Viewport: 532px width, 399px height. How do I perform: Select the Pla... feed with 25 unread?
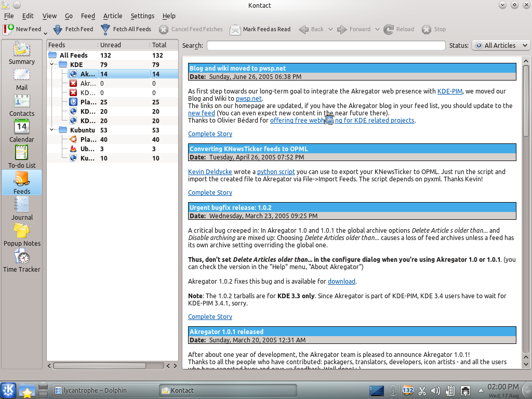(112, 102)
